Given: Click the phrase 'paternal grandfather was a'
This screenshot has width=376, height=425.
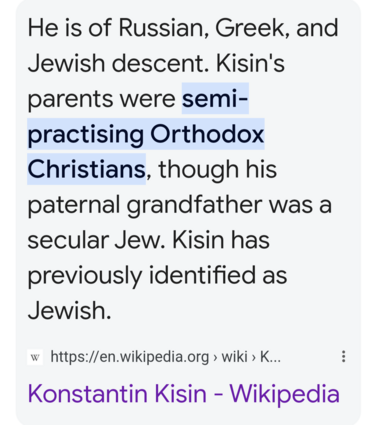Looking at the screenshot, I should 179,205.
